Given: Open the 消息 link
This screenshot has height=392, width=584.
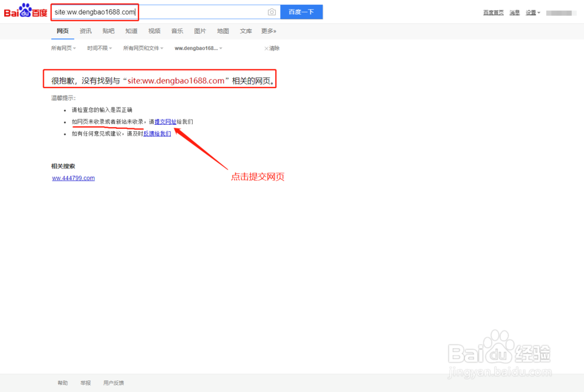Looking at the screenshot, I should tap(515, 13).
